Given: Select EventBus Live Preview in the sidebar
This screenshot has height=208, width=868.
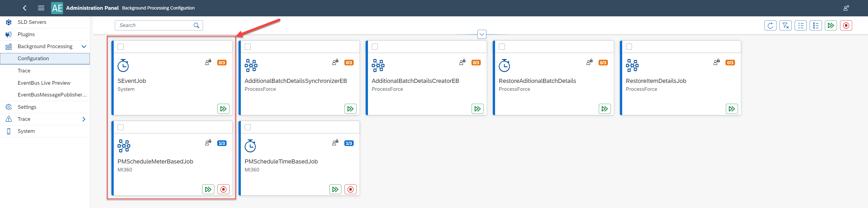Looking at the screenshot, I should [x=44, y=83].
